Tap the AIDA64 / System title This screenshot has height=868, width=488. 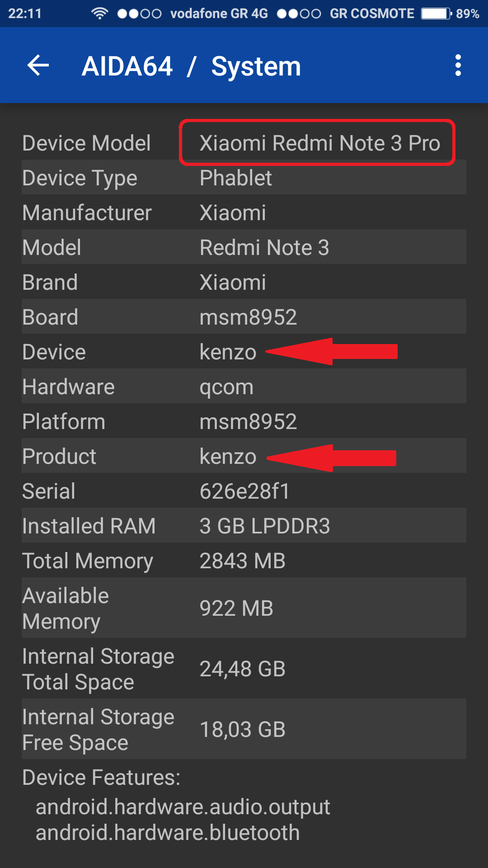[x=191, y=66]
